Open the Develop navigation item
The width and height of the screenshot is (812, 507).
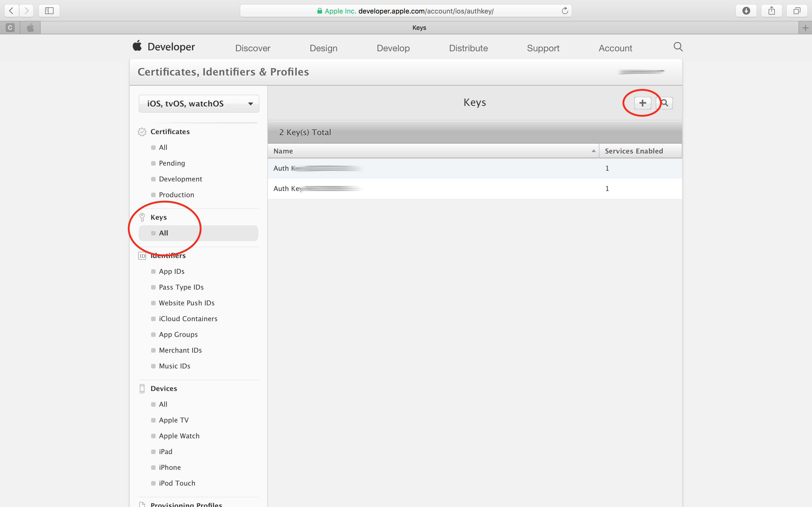click(x=393, y=48)
